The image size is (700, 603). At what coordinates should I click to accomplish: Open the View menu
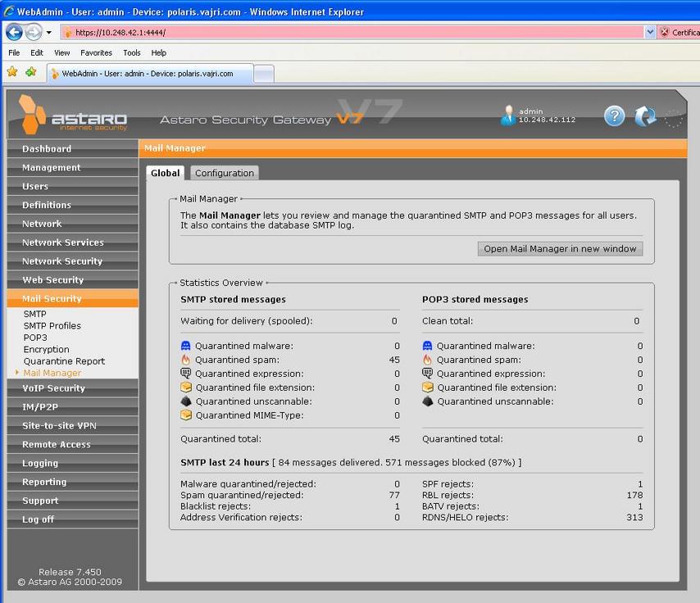click(62, 52)
